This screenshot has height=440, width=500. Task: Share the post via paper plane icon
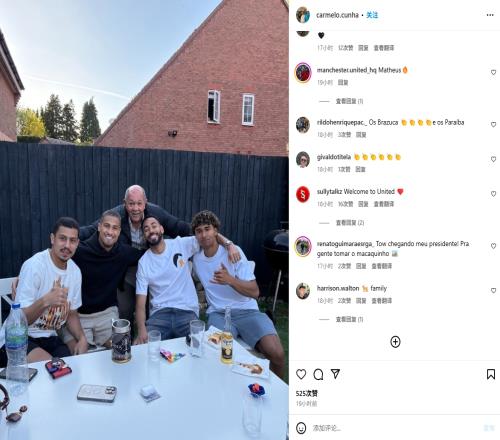click(335, 374)
